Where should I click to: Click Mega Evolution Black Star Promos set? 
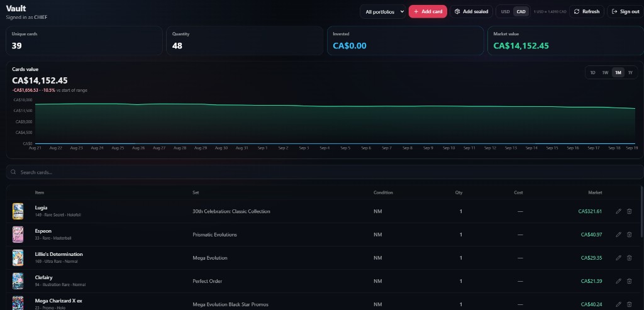pyautogui.click(x=230, y=304)
